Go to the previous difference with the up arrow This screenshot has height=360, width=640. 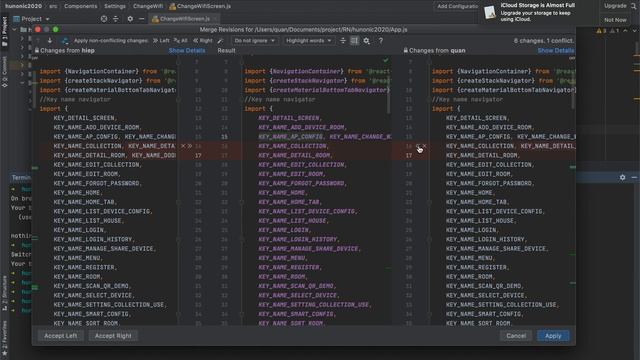pyautogui.click(x=38, y=40)
